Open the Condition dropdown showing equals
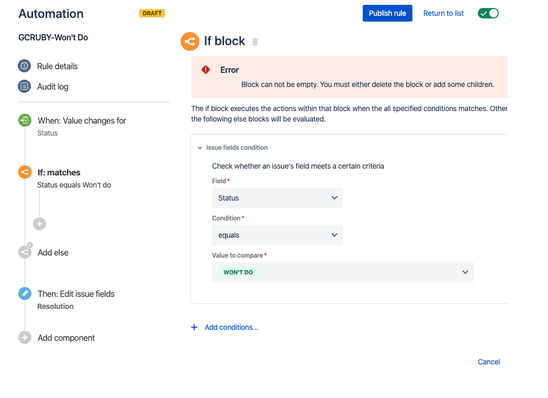 (277, 235)
